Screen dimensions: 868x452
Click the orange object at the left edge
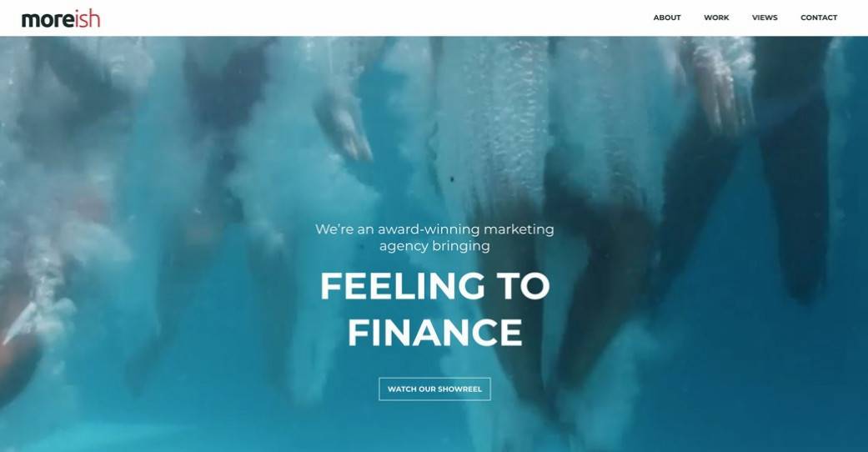[17, 360]
